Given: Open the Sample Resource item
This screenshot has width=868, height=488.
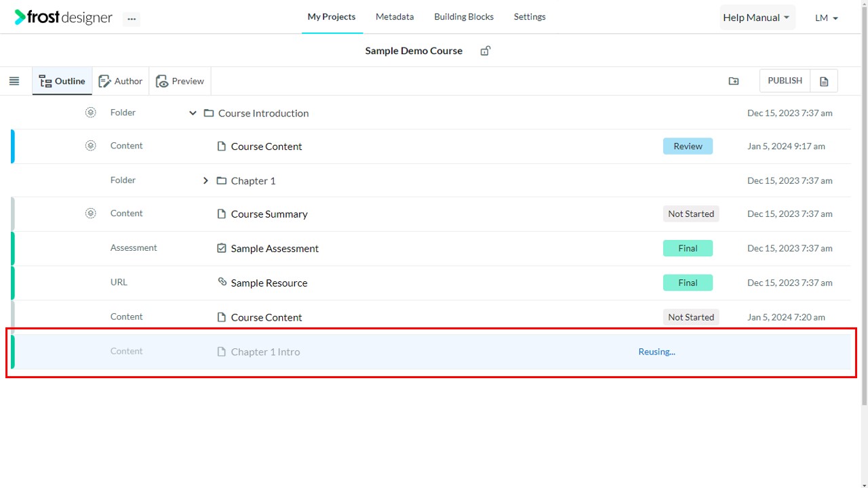Looking at the screenshot, I should pyautogui.click(x=269, y=283).
